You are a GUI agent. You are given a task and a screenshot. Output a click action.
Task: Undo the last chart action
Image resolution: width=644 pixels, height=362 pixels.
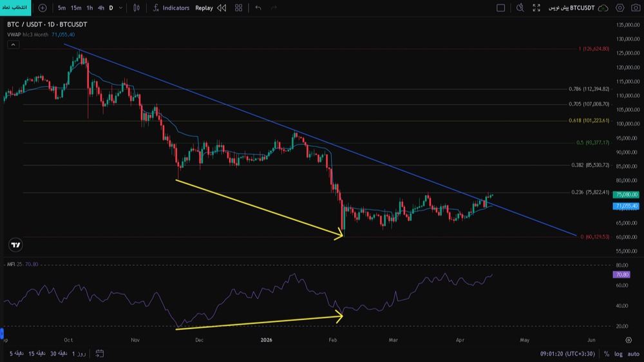pyautogui.click(x=258, y=8)
